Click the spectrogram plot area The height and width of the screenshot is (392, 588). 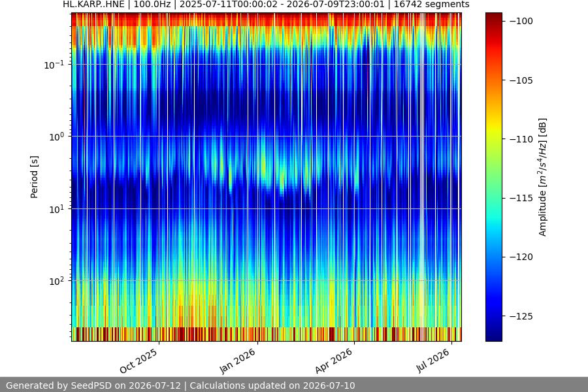[267, 177]
